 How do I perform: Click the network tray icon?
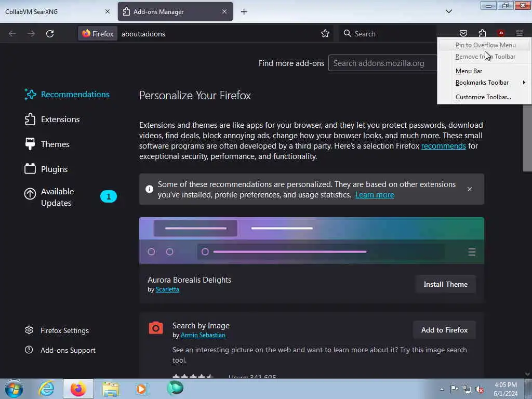tap(467, 389)
